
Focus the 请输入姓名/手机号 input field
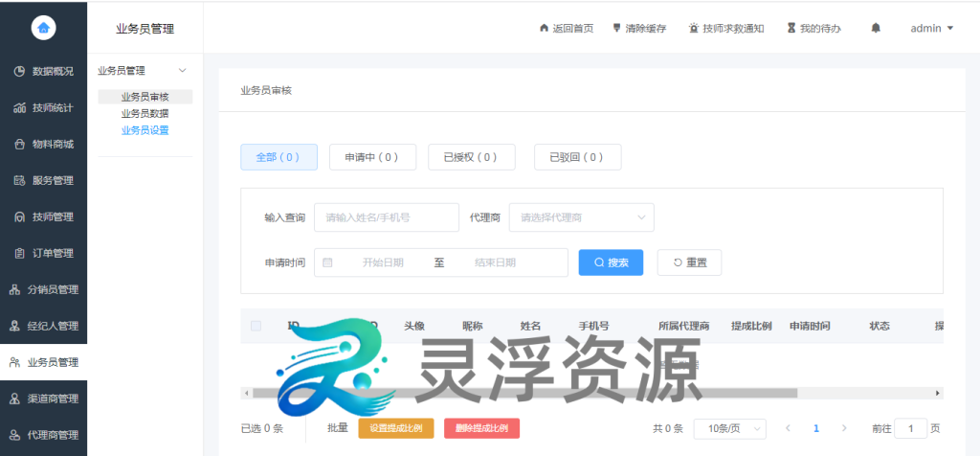coord(387,217)
